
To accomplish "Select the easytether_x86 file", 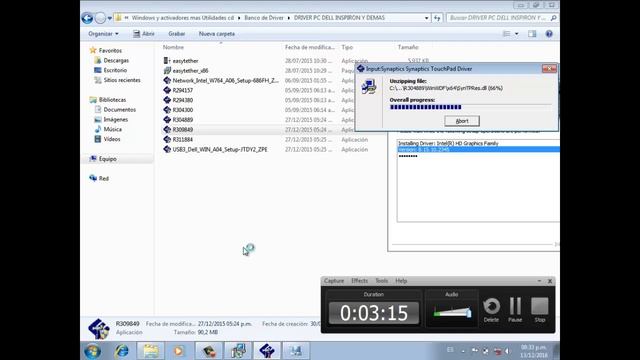I will point(186,71).
